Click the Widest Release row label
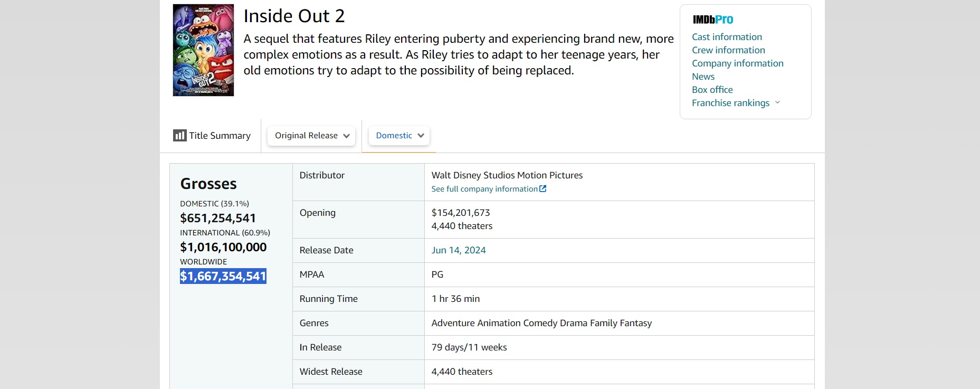The width and height of the screenshot is (980, 389). pyautogui.click(x=331, y=372)
